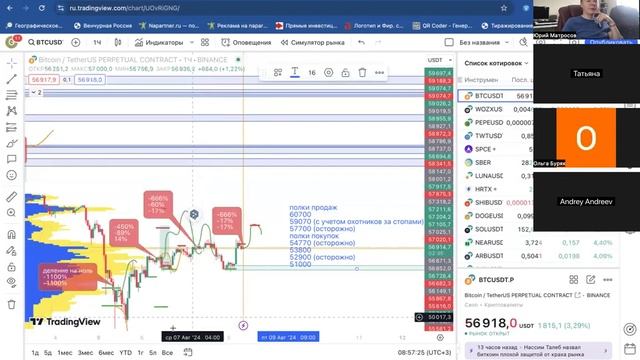Open drawing settings in floating toolbar

pyautogui.click(x=329, y=73)
